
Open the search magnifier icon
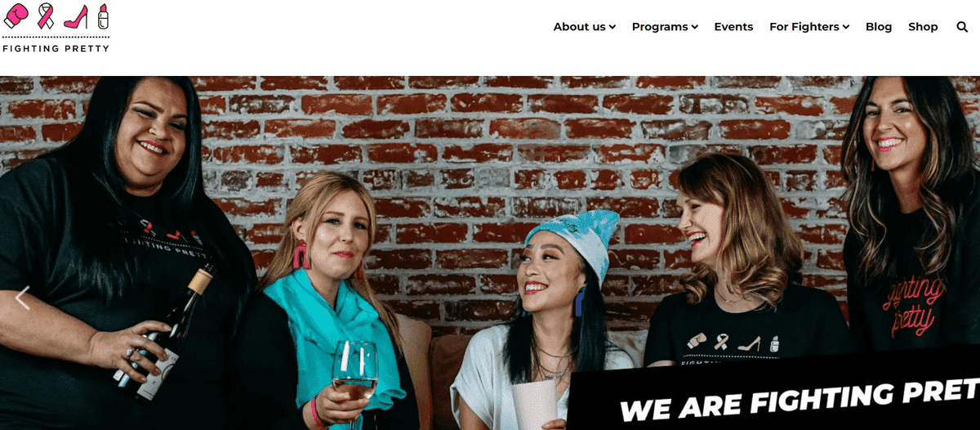pos(962,27)
